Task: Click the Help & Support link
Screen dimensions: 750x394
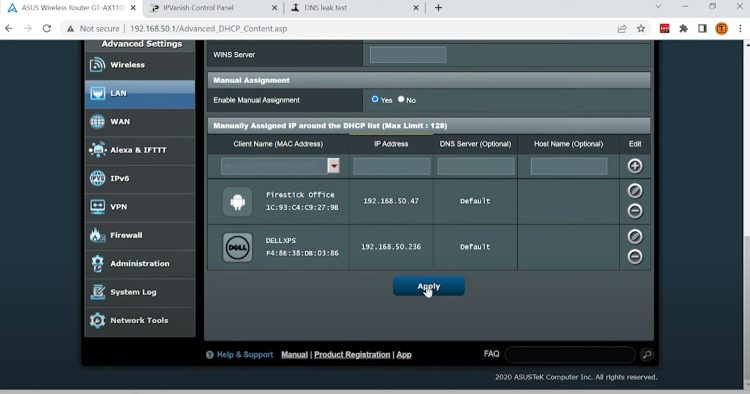Action: [244, 354]
